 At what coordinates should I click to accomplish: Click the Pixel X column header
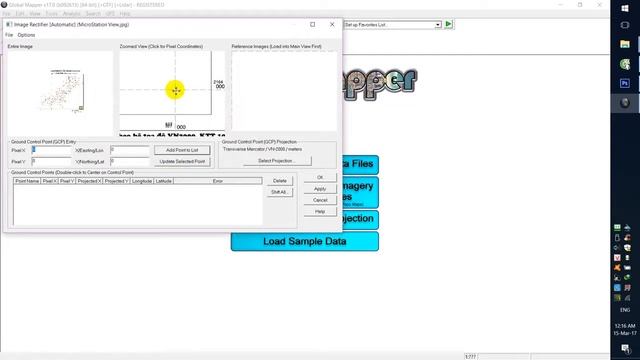tap(49, 181)
